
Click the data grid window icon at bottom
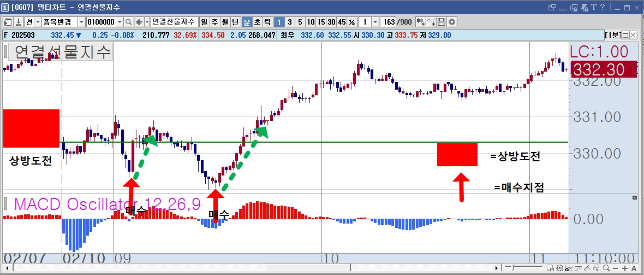pyautogui.click(x=550, y=268)
